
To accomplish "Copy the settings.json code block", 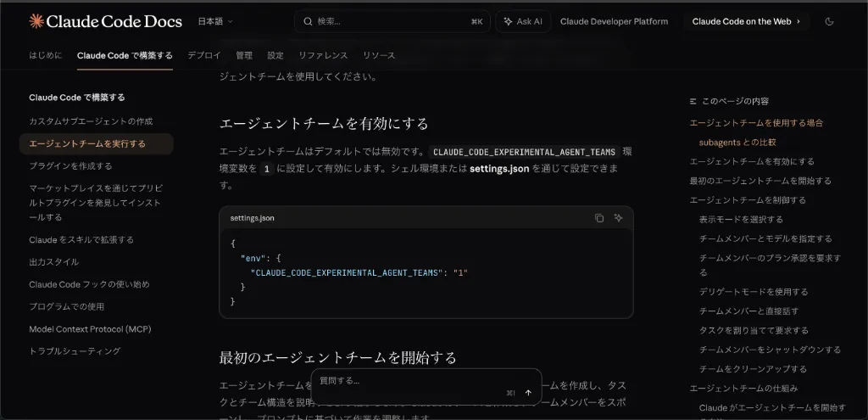I will click(599, 218).
